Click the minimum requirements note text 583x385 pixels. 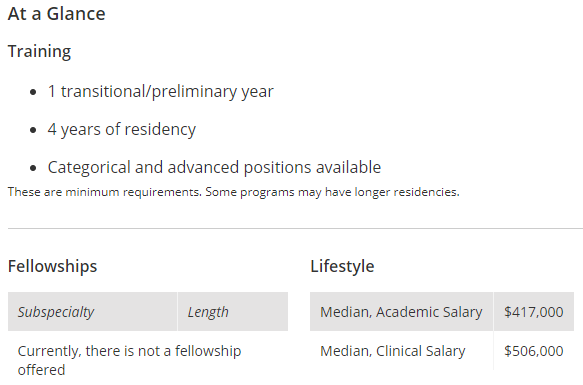(233, 192)
